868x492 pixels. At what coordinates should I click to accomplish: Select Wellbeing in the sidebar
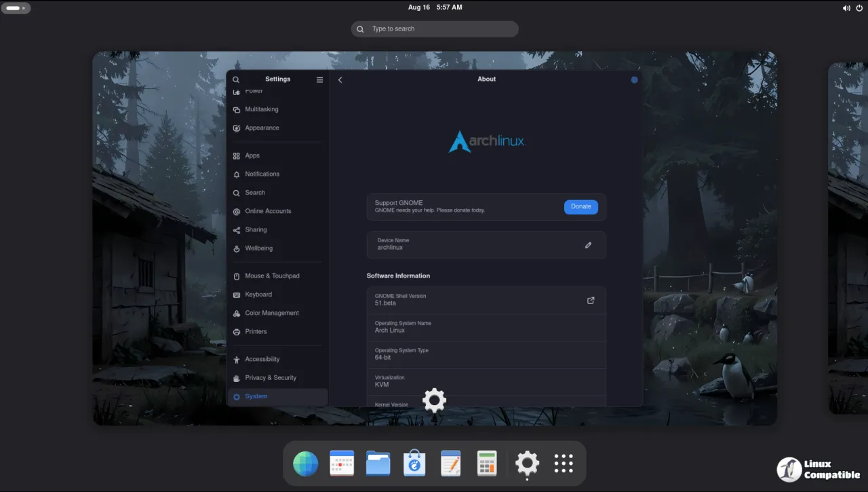[x=277, y=248]
